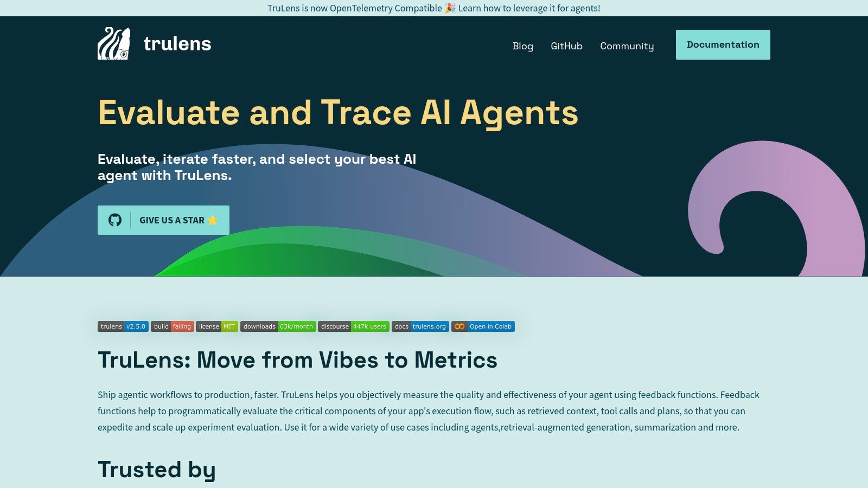Click the Open in Colab badge
This screenshot has height=488, width=868.
483,326
